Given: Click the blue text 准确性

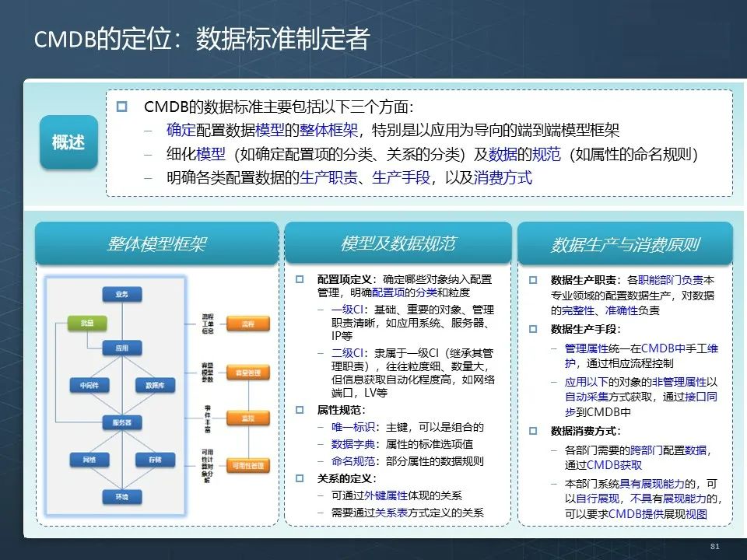Looking at the screenshot, I should click(x=621, y=310).
